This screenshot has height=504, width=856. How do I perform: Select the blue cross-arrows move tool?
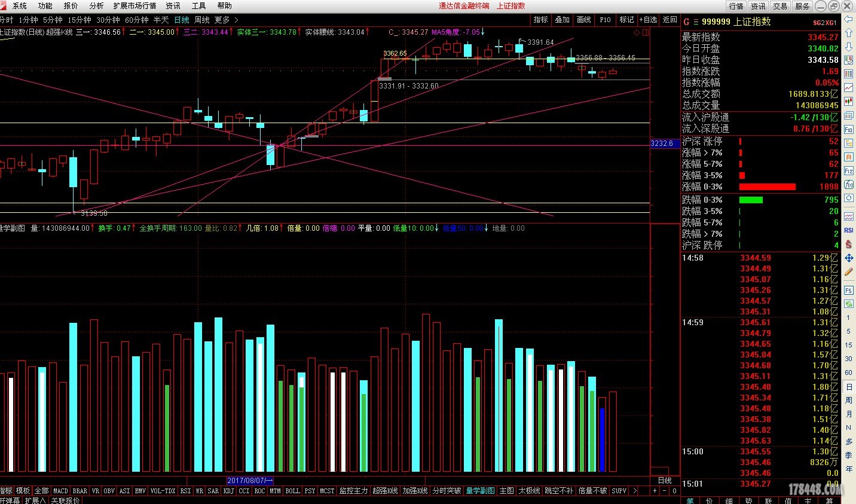(849, 258)
